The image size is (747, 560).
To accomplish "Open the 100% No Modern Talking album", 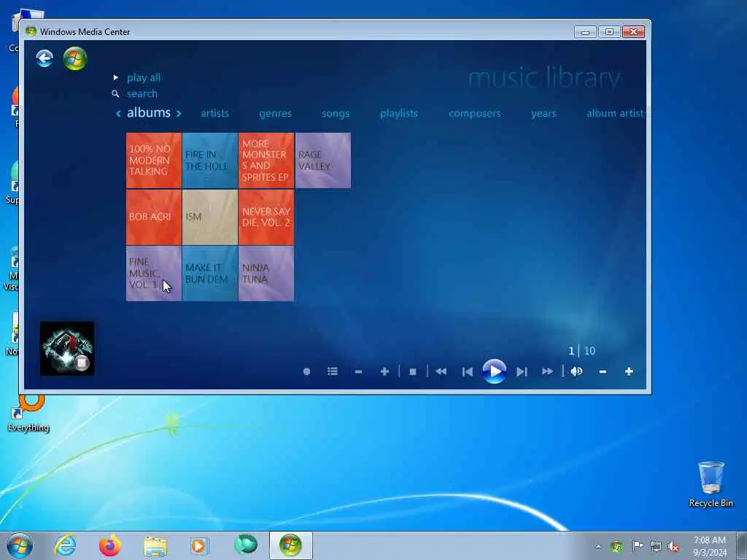I will click(153, 160).
